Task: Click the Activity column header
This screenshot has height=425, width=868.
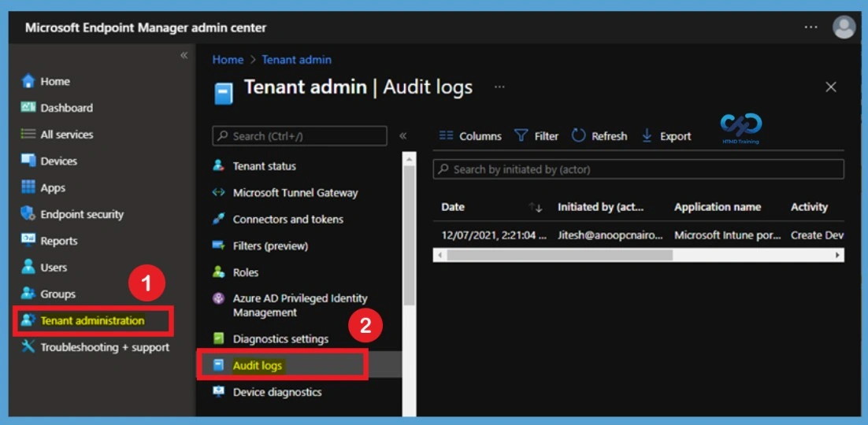Action: point(810,207)
